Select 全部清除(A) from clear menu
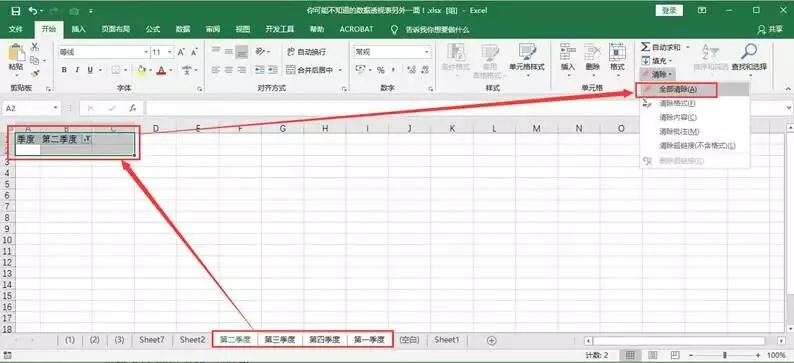This screenshot has width=794, height=363. (678, 89)
